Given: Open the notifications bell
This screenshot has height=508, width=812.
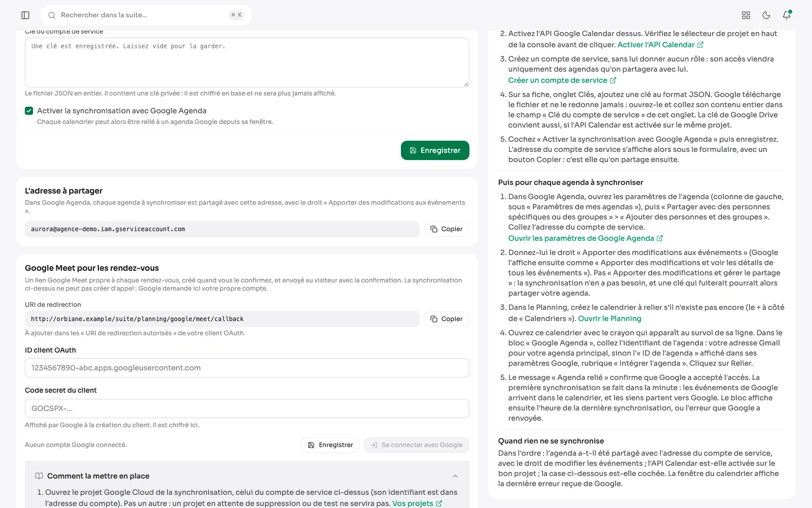Looking at the screenshot, I should pos(787,15).
